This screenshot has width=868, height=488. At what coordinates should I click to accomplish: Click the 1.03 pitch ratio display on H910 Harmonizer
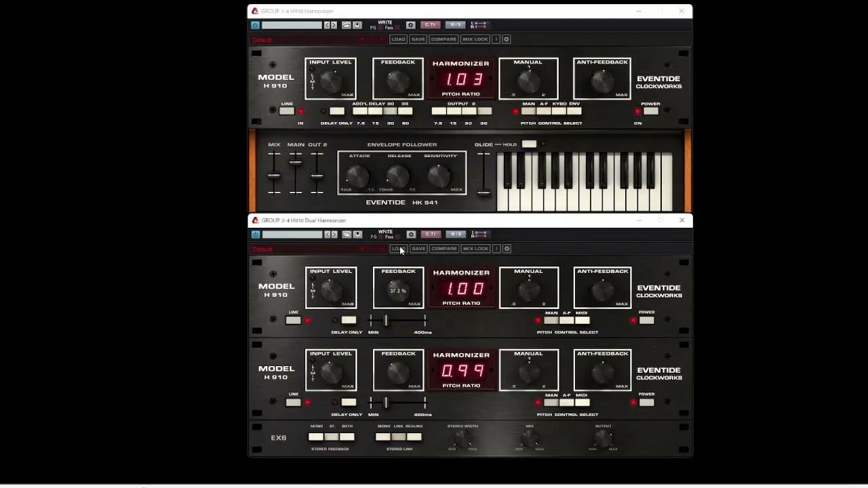[464, 79]
